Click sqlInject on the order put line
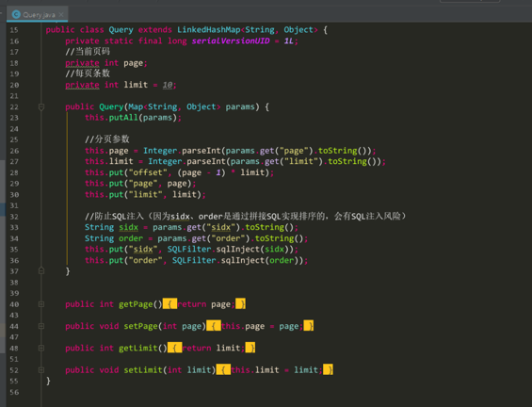The image size is (532, 407). click(243, 260)
